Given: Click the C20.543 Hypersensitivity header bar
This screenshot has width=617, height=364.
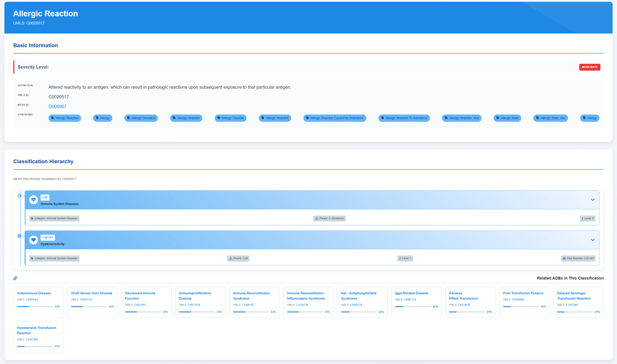Looking at the screenshot, I should coord(294,240).
